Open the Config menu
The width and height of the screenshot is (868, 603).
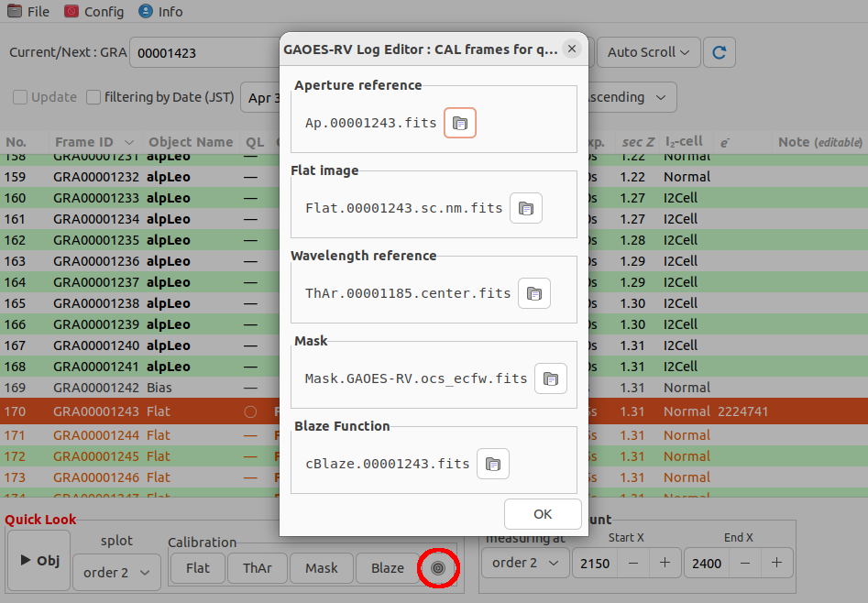[94, 12]
